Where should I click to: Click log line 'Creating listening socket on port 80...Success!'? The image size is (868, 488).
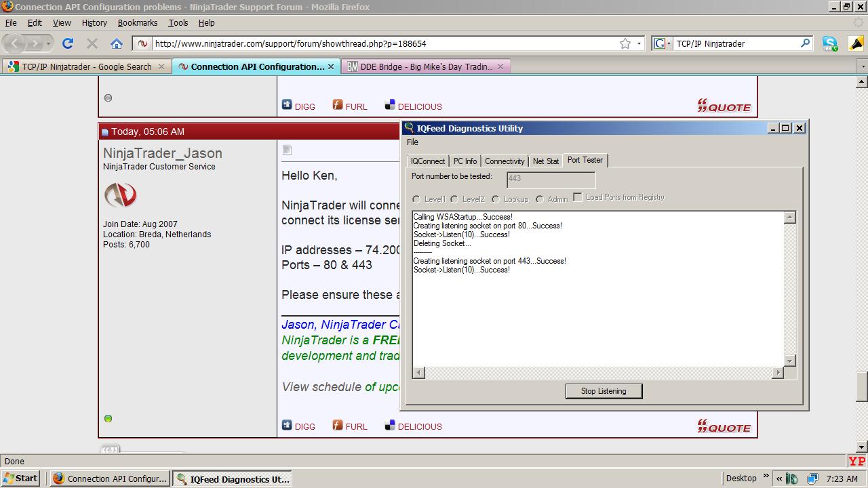click(x=488, y=226)
